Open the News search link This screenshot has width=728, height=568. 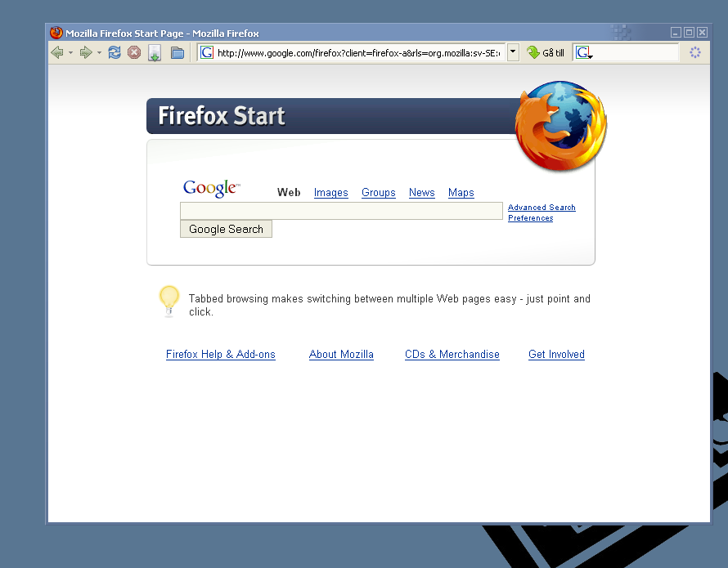click(x=421, y=193)
